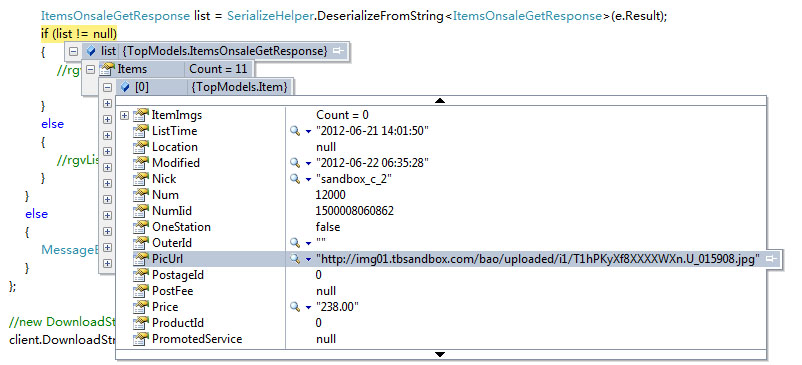Screen dimensions: 802x365
Task: Select the NumIid value 1500008060862
Action: (x=354, y=211)
